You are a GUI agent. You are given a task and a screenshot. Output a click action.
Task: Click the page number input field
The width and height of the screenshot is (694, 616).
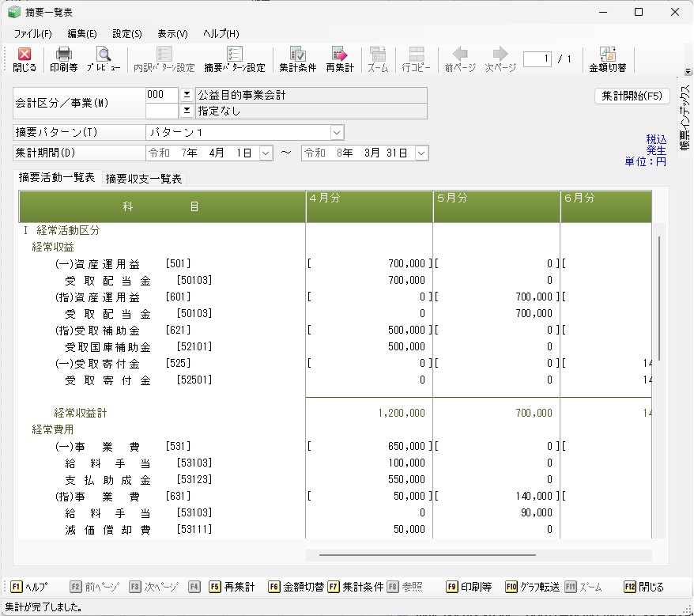(x=537, y=59)
